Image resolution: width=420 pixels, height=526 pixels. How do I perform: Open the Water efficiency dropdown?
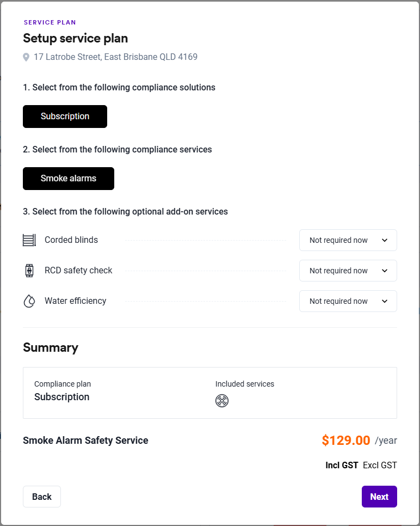pos(348,301)
